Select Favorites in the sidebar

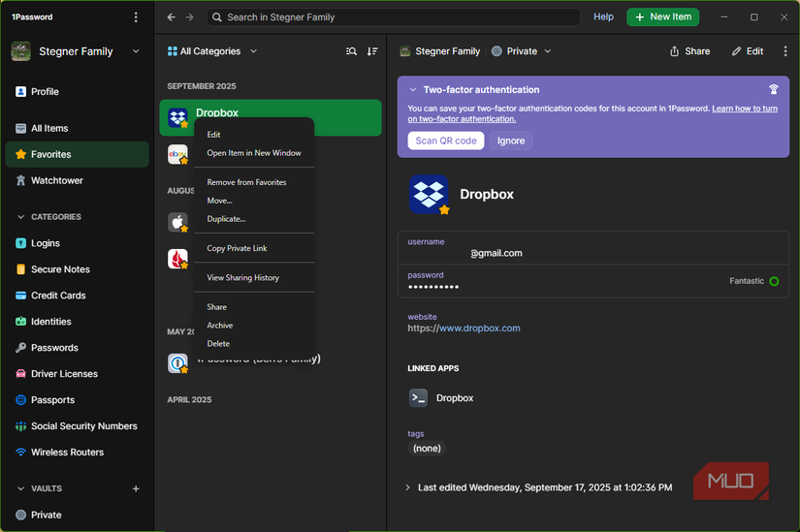coord(77,154)
